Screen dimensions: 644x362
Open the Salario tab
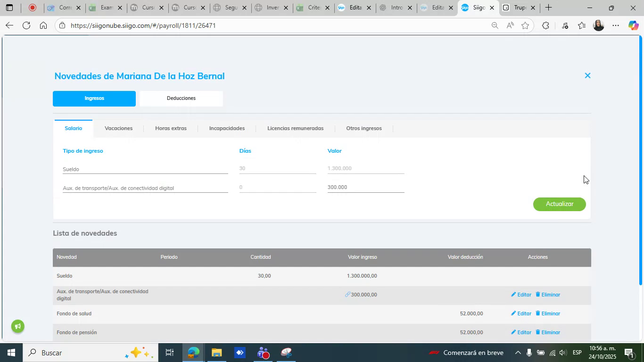tap(73, 128)
